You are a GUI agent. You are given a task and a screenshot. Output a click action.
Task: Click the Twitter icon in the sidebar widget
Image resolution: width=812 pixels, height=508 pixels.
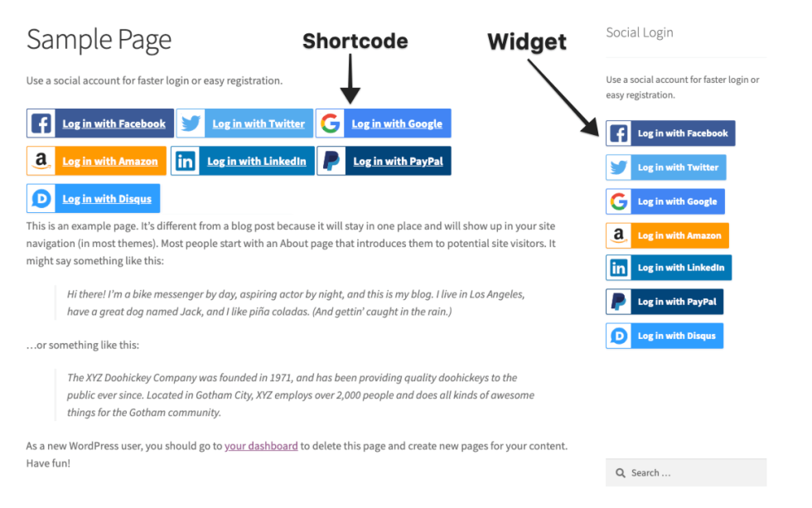pos(619,167)
